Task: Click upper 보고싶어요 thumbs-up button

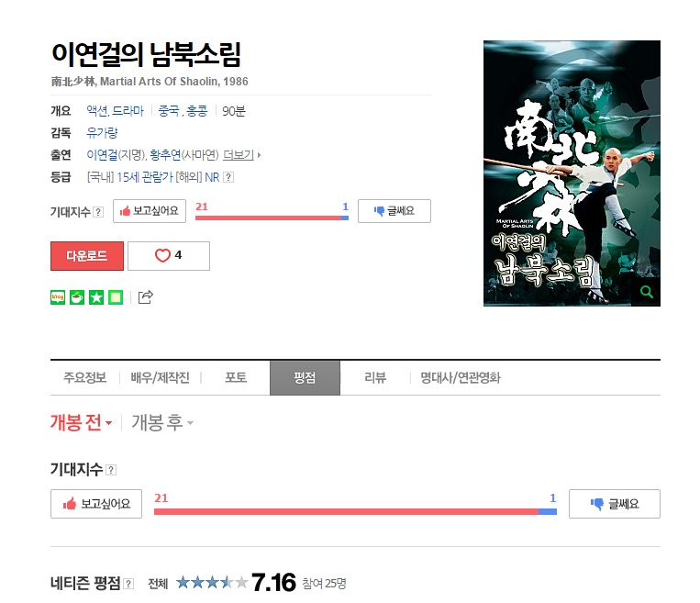Action: pyautogui.click(x=150, y=211)
